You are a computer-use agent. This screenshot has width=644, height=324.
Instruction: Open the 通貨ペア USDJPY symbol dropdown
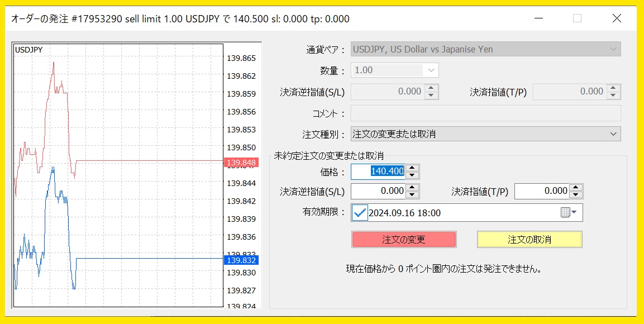pyautogui.click(x=613, y=49)
